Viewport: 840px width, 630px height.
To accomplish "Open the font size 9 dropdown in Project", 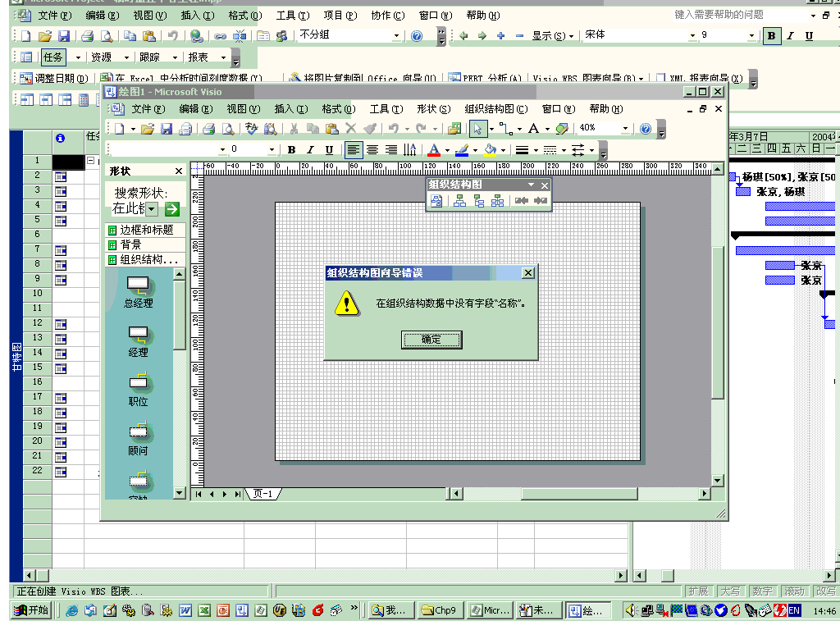I will [751, 36].
